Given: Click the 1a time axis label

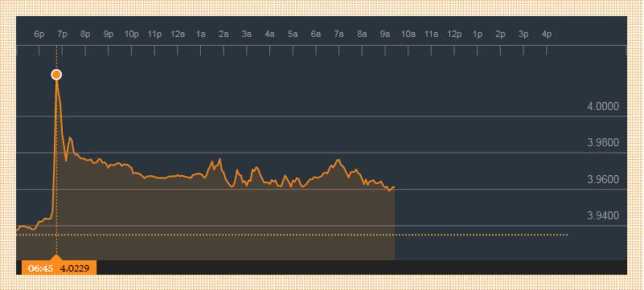Looking at the screenshot, I should (x=201, y=34).
